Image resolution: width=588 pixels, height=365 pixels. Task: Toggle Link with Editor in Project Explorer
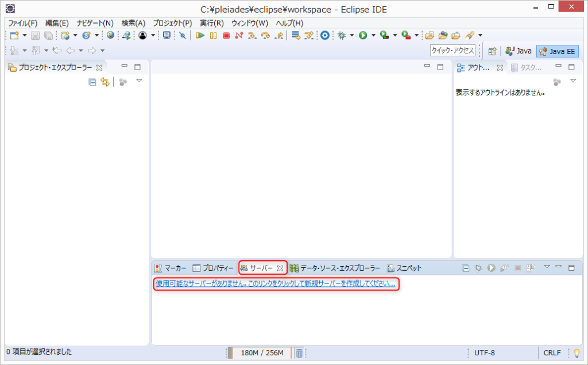pyautogui.click(x=106, y=82)
